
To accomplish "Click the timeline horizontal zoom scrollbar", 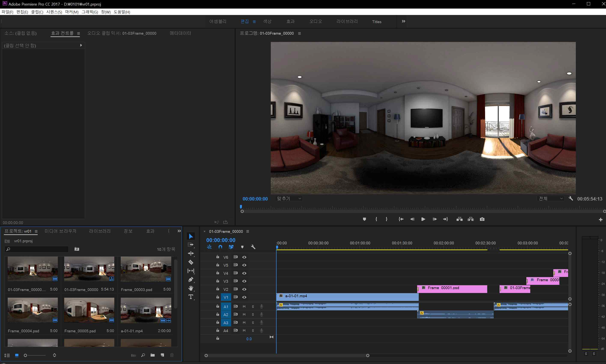I will pyautogui.click(x=287, y=355).
